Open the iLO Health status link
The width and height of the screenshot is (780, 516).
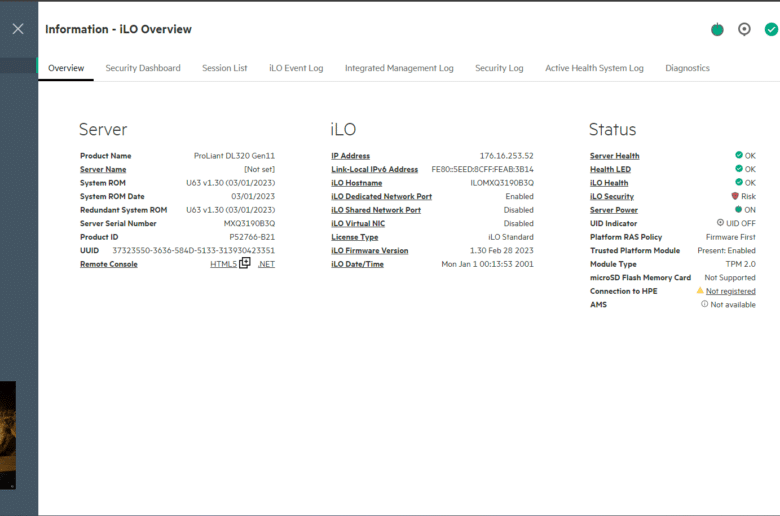coord(609,183)
